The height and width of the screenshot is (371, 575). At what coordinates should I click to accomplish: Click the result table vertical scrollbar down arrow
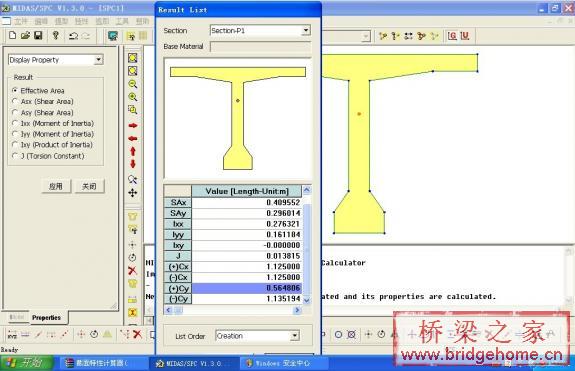307,300
